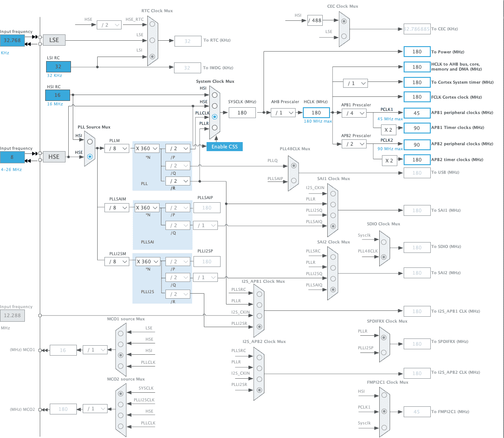Click the HSE input frequency field 8
The height and width of the screenshot is (438, 504).
[x=12, y=157]
